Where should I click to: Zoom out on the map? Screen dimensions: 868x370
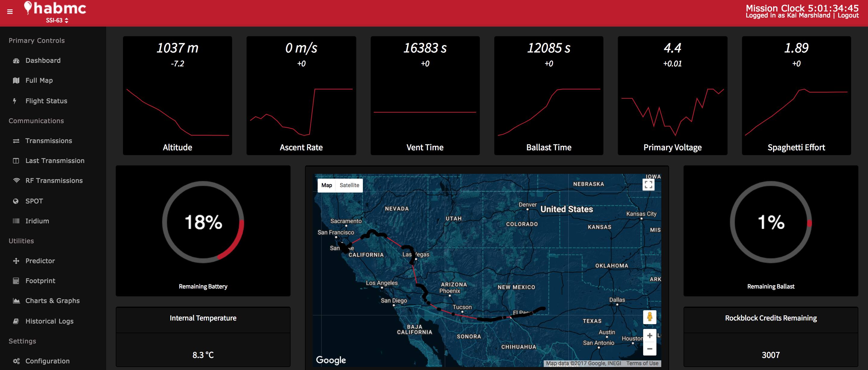649,349
